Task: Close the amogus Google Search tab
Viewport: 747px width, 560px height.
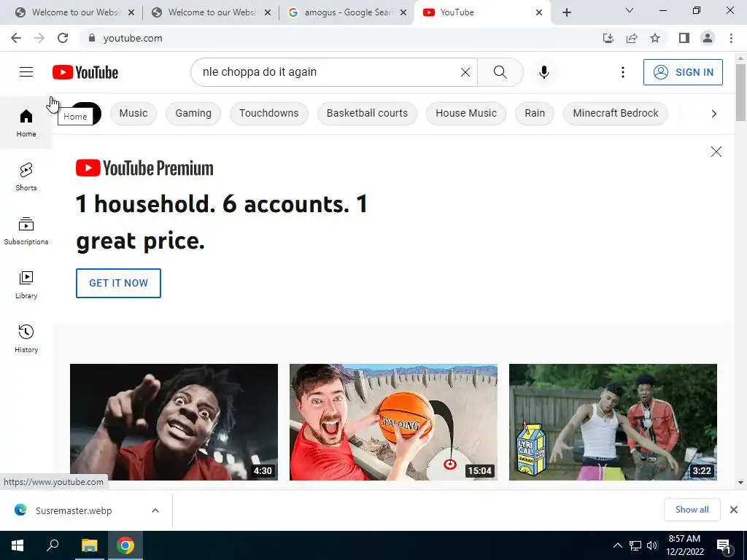Action: pyautogui.click(x=403, y=12)
